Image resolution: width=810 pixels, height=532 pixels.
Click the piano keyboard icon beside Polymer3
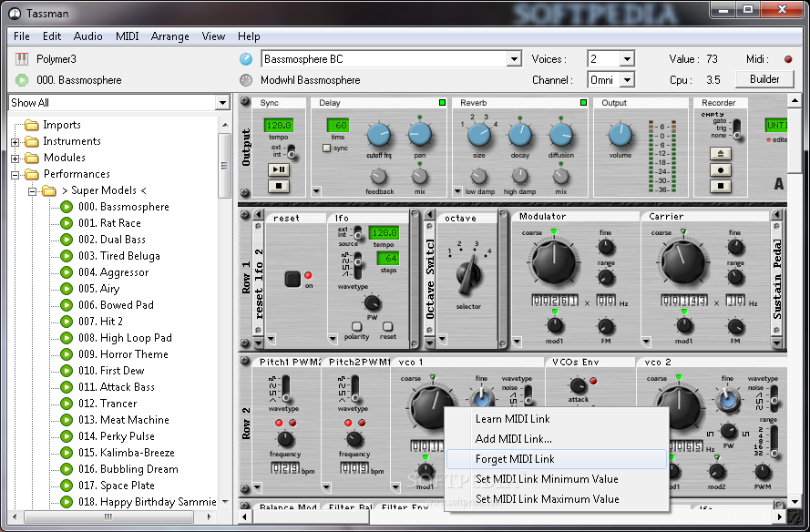click(x=22, y=59)
